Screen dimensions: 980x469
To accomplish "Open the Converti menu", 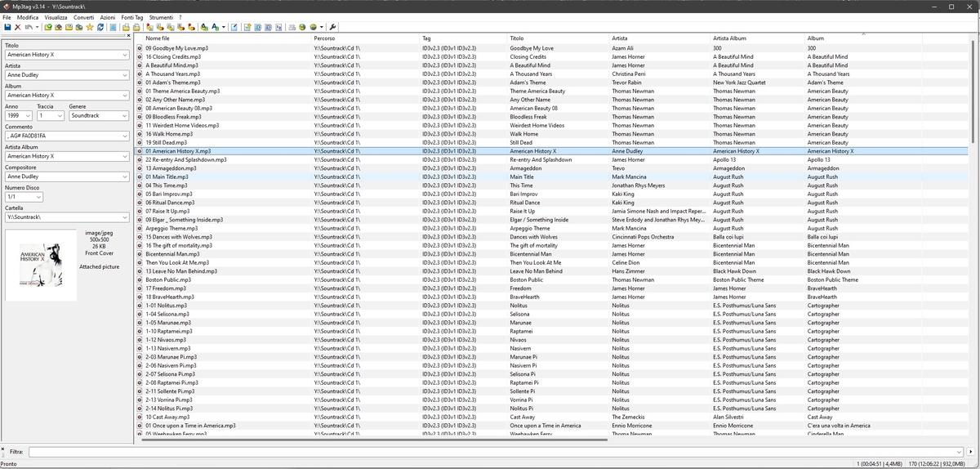I will 83,17.
